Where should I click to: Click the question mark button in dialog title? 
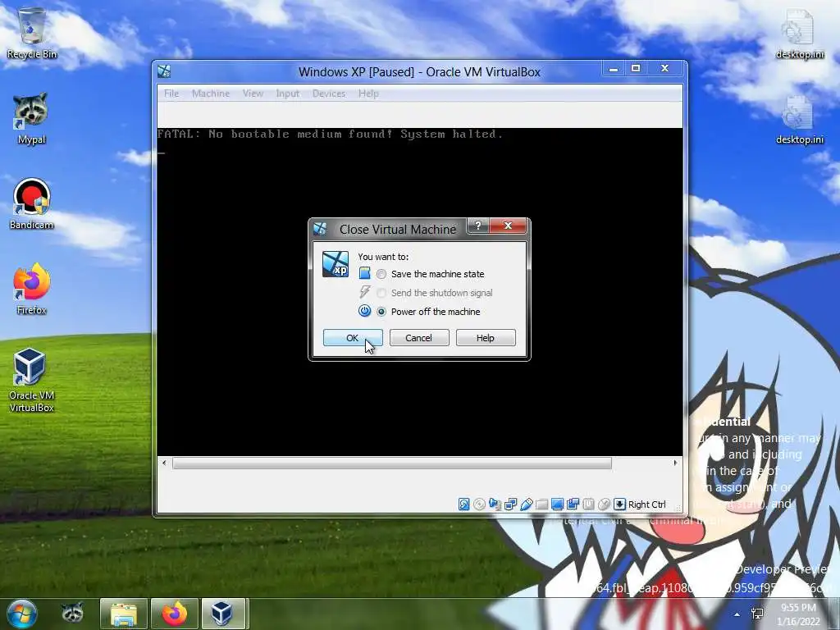click(x=478, y=226)
